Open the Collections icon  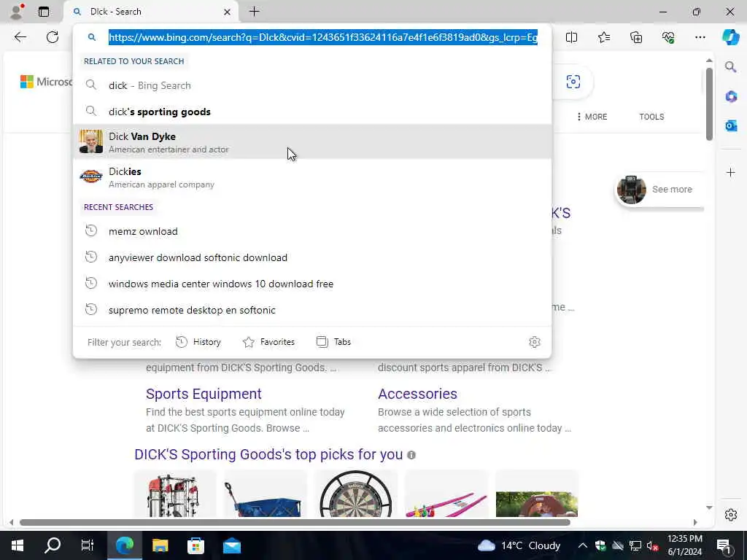click(x=636, y=37)
